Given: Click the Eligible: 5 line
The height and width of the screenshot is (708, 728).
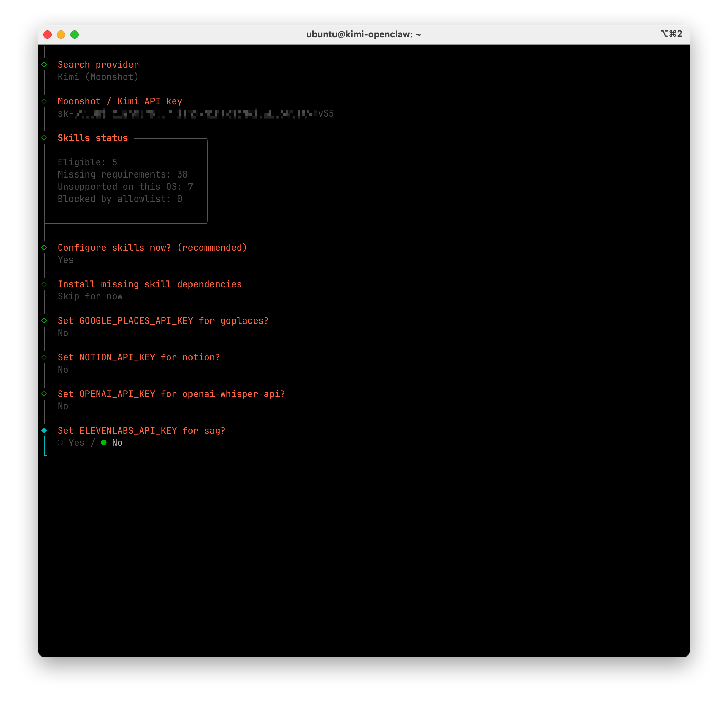Looking at the screenshot, I should (x=87, y=162).
